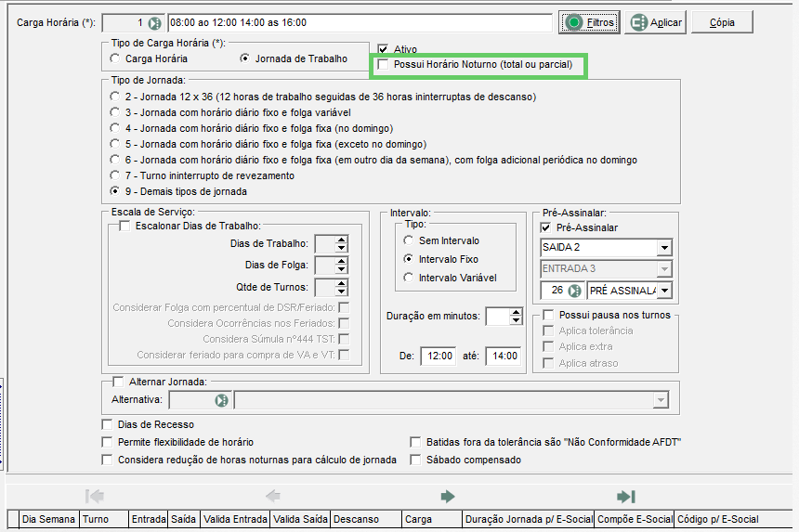Image resolution: width=799 pixels, height=532 pixels.
Task: Choose option 4 - folga fixa no domingo
Action: coord(115,128)
